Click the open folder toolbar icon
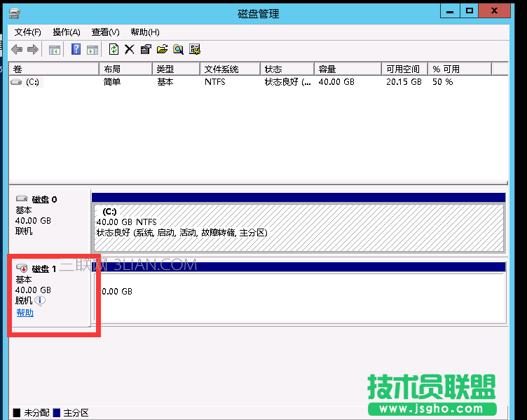The image size is (527, 420). [x=162, y=49]
